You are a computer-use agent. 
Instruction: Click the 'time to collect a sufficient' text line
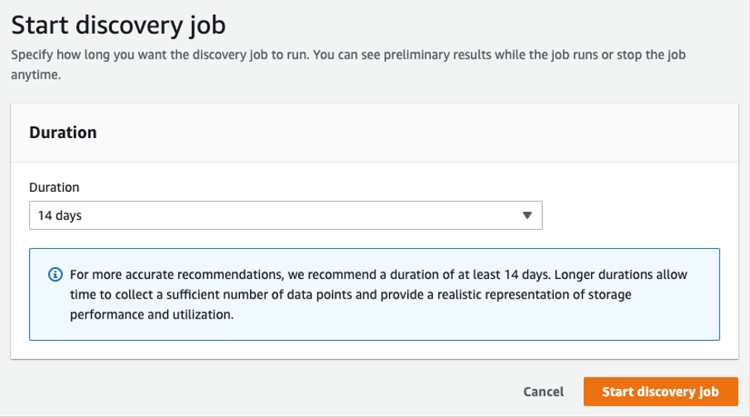[x=351, y=295]
